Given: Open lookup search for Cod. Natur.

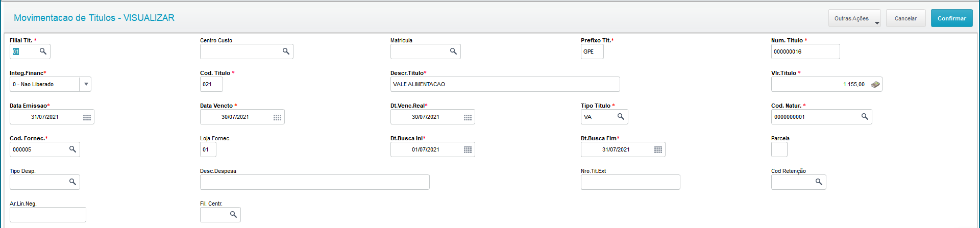Looking at the screenshot, I should (x=865, y=117).
